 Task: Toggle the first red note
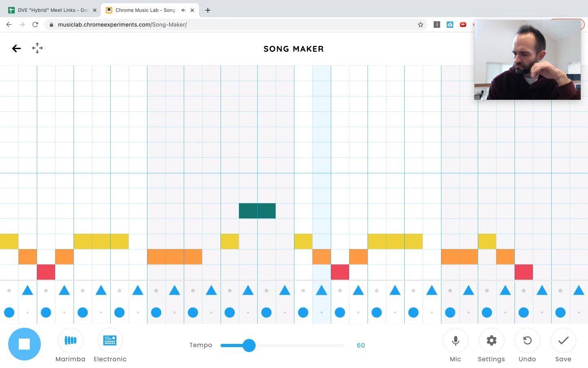(x=46, y=272)
